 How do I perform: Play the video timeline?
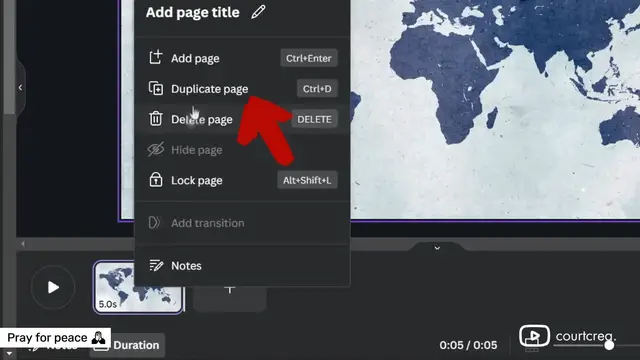click(x=53, y=287)
